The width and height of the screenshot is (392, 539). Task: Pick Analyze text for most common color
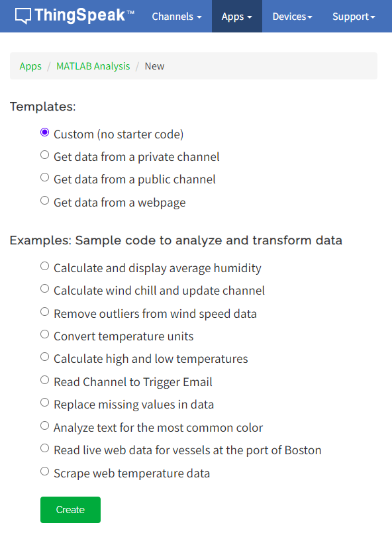tap(45, 426)
